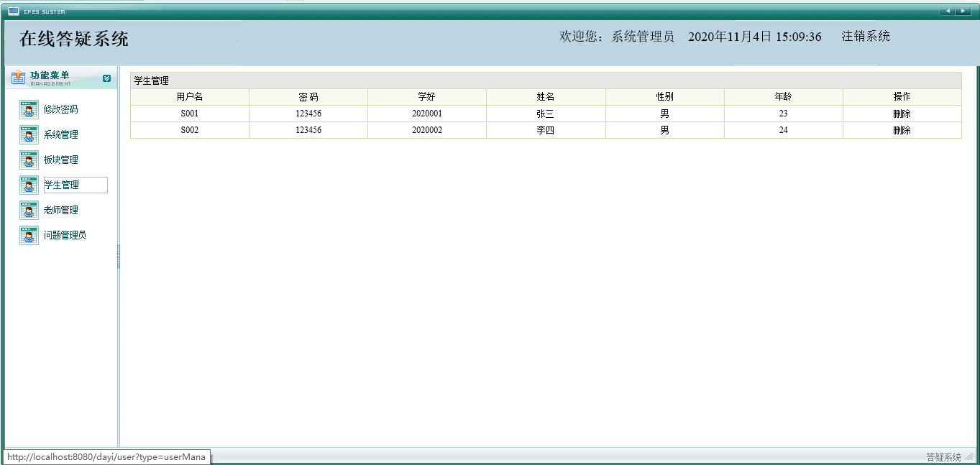Click the sidebar splitter collapse handle
980x465 pixels.
(119, 256)
